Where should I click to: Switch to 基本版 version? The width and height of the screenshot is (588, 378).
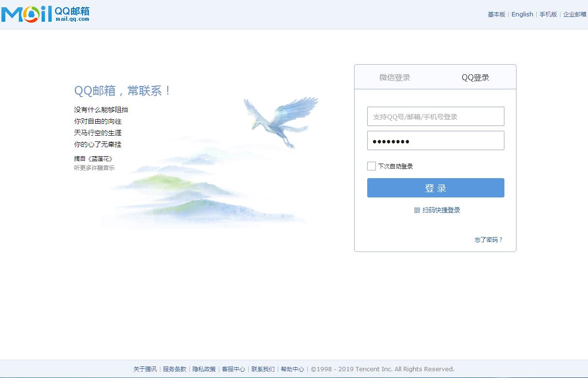[496, 14]
